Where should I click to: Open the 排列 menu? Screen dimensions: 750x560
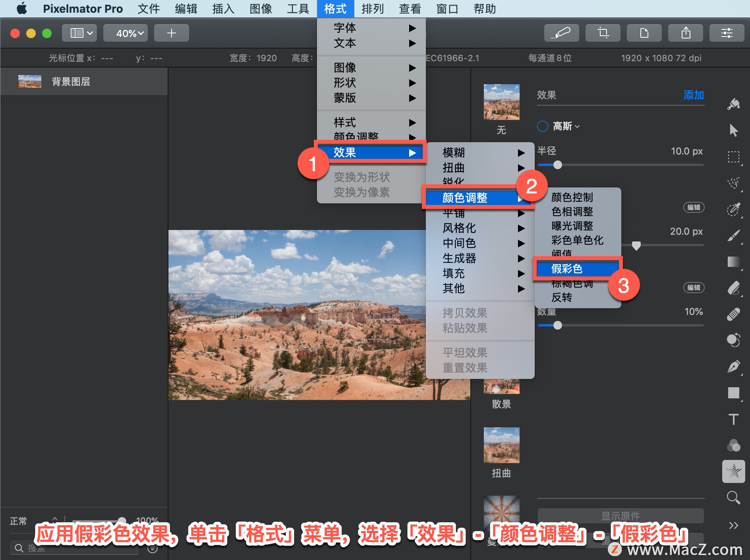(373, 8)
